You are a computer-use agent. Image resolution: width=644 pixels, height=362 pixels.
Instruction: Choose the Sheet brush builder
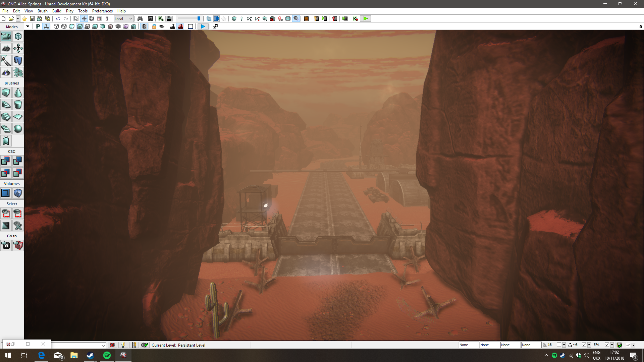(18, 117)
